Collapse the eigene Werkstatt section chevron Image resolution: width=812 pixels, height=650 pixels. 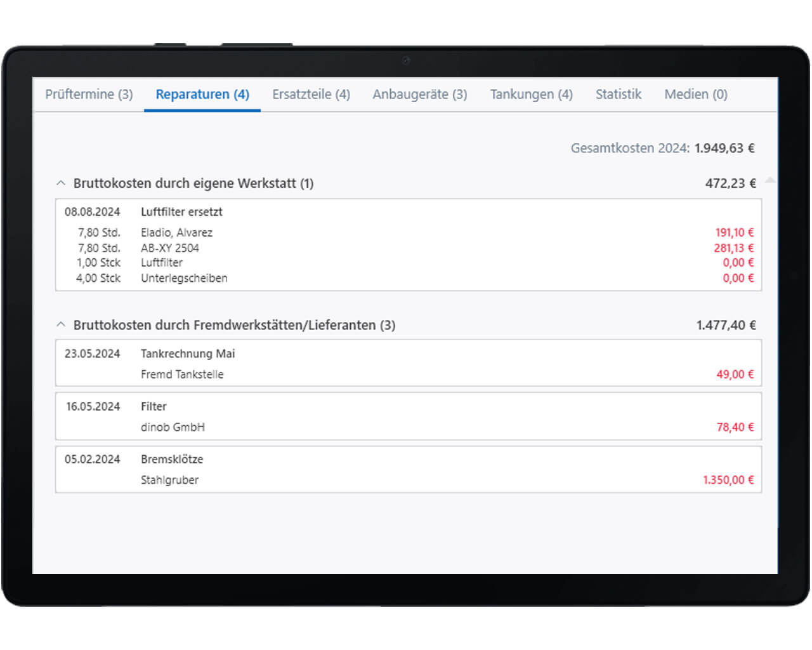pyautogui.click(x=61, y=183)
